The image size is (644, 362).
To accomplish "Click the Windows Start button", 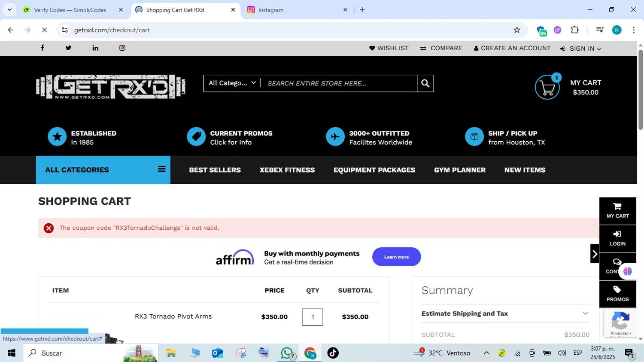I will click(12, 353).
